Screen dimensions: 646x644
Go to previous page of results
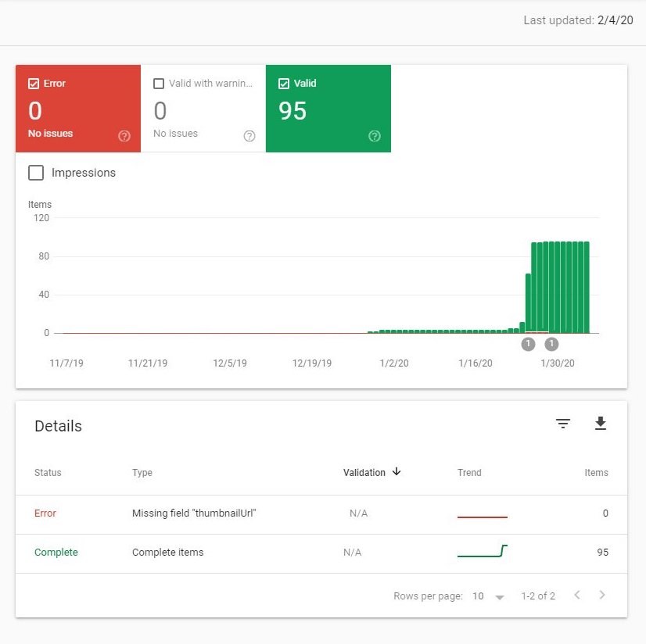pos(577,596)
